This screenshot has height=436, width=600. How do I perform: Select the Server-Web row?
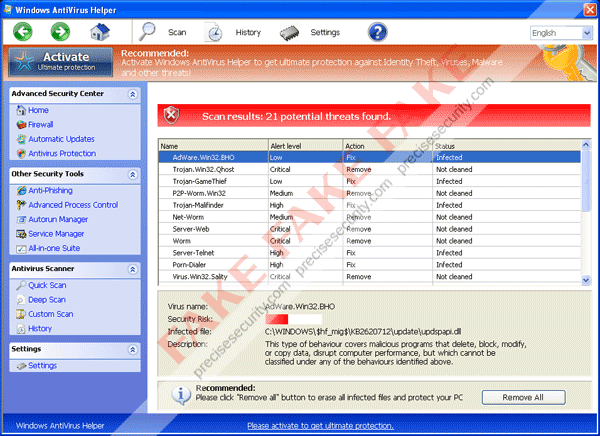369,229
